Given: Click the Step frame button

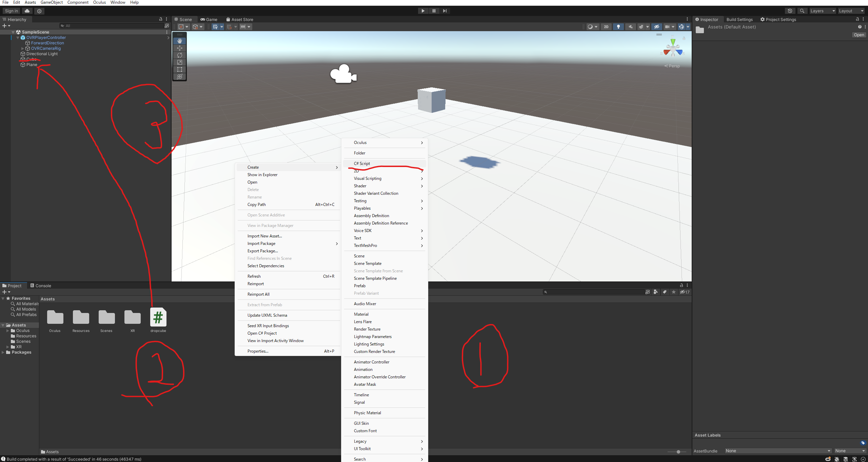Looking at the screenshot, I should click(x=445, y=11).
